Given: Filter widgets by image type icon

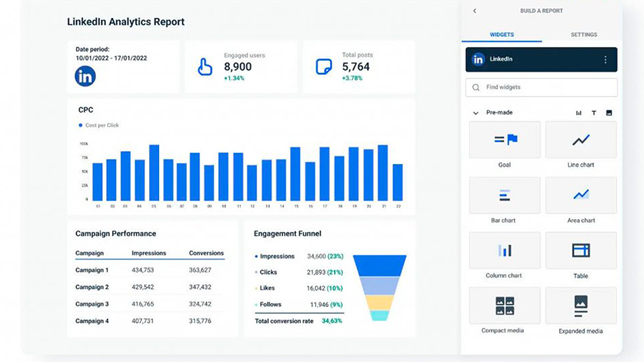Looking at the screenshot, I should 609,113.
